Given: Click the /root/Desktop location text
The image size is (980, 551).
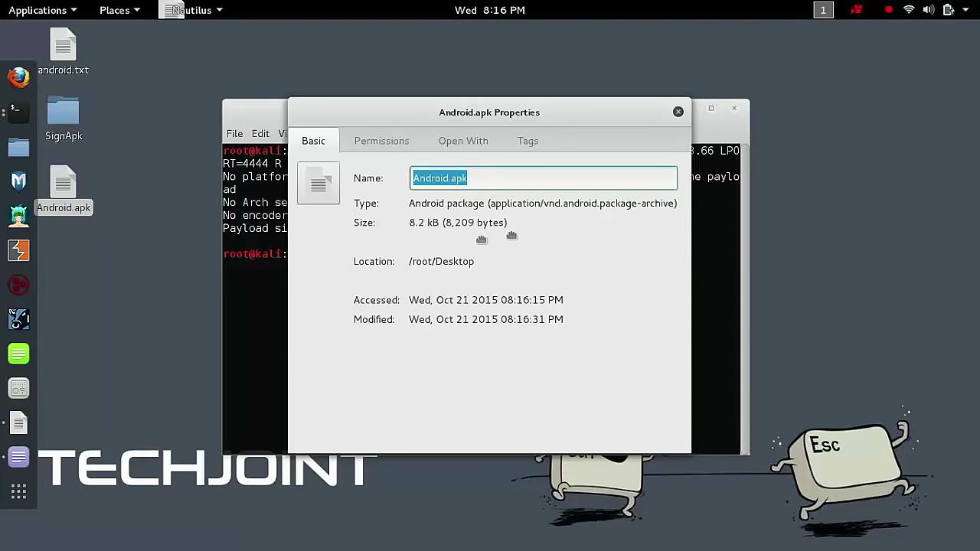Looking at the screenshot, I should [x=441, y=262].
